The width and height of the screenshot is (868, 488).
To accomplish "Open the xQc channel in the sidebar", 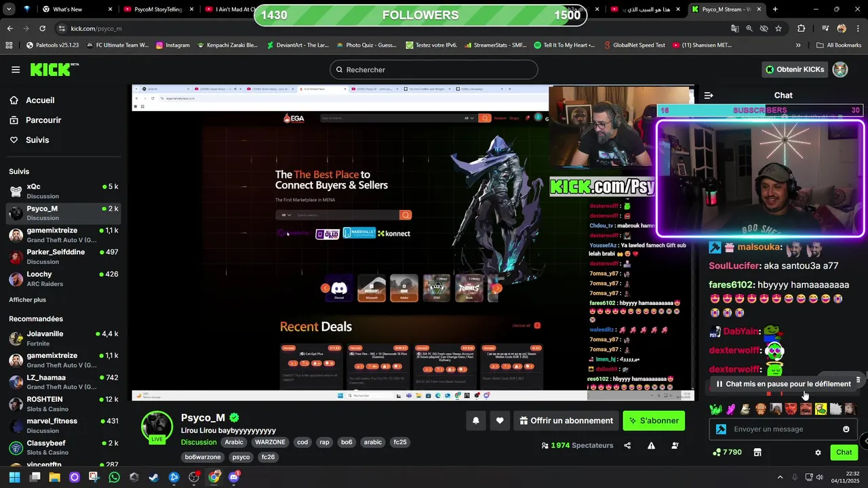I will tap(64, 191).
